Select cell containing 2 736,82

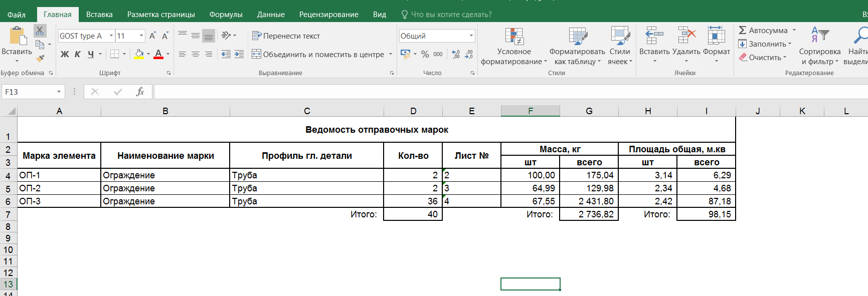point(589,214)
